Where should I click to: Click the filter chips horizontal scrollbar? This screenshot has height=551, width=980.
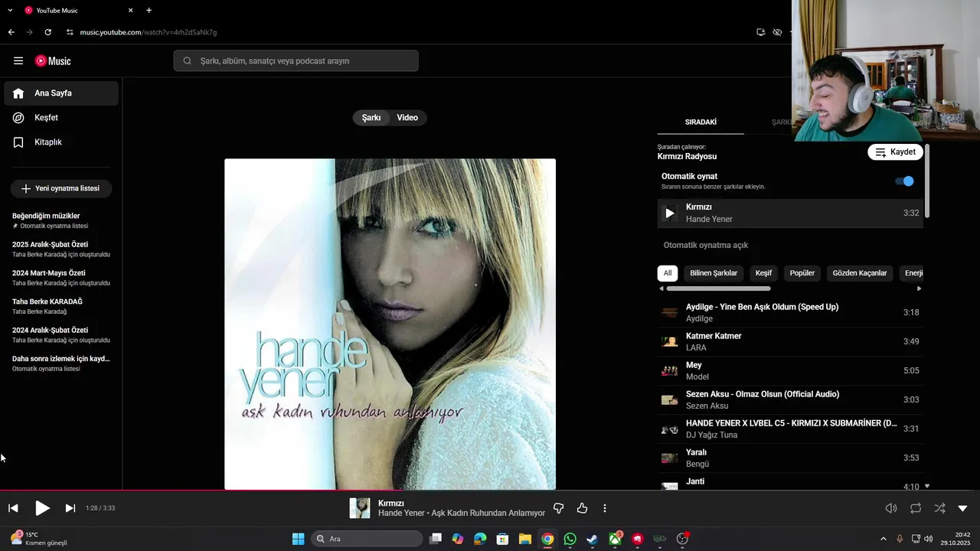pos(718,289)
